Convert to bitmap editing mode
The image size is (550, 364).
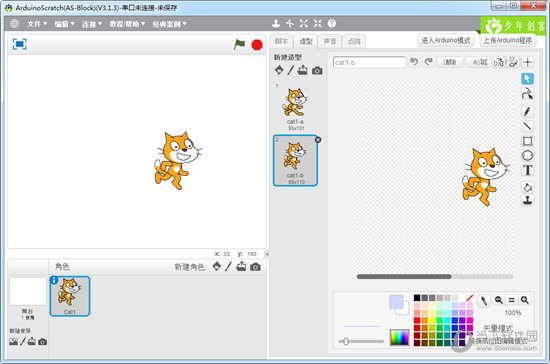(x=498, y=341)
